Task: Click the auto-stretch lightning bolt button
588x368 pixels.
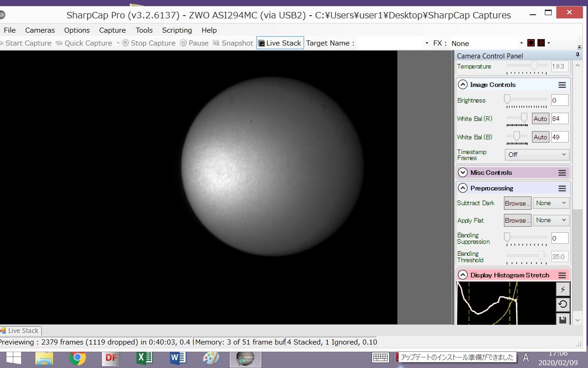Action: (x=563, y=289)
